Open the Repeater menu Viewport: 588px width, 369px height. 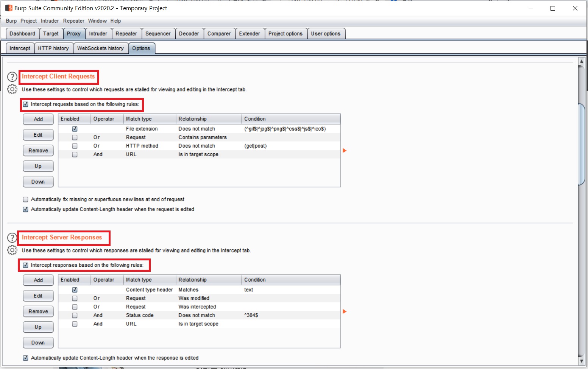(74, 21)
